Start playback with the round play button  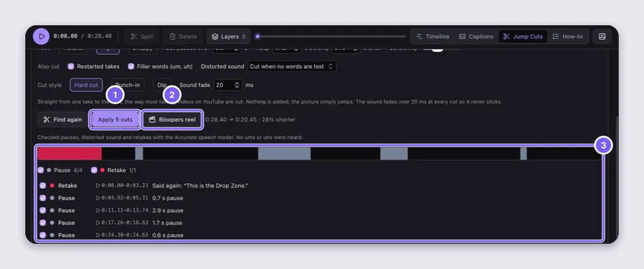(x=41, y=37)
